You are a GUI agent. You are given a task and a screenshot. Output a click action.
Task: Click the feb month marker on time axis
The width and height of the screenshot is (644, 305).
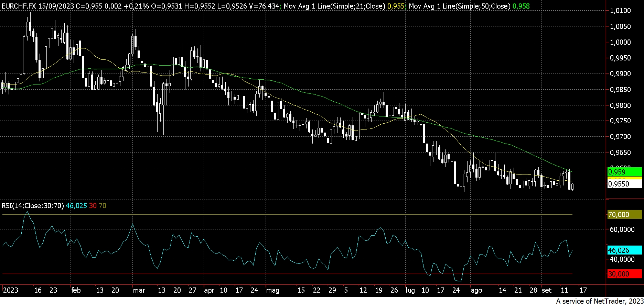coord(76,290)
